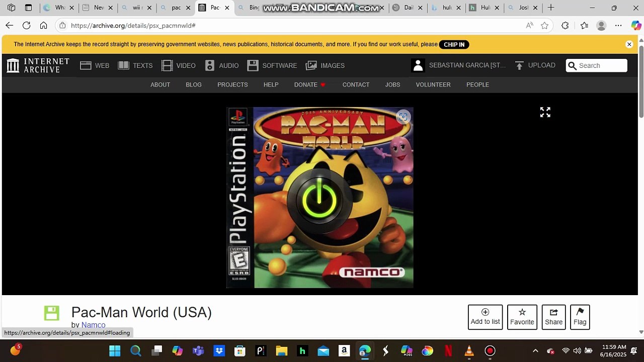This screenshot has height=362, width=644.
Task: Toggle the Read aloud icon in the address bar
Action: [529, 25]
